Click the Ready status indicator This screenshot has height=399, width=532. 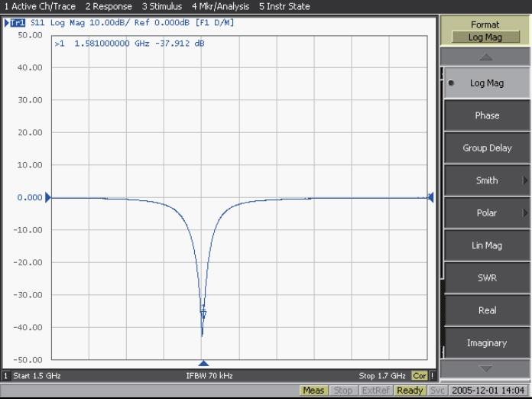[x=410, y=391]
